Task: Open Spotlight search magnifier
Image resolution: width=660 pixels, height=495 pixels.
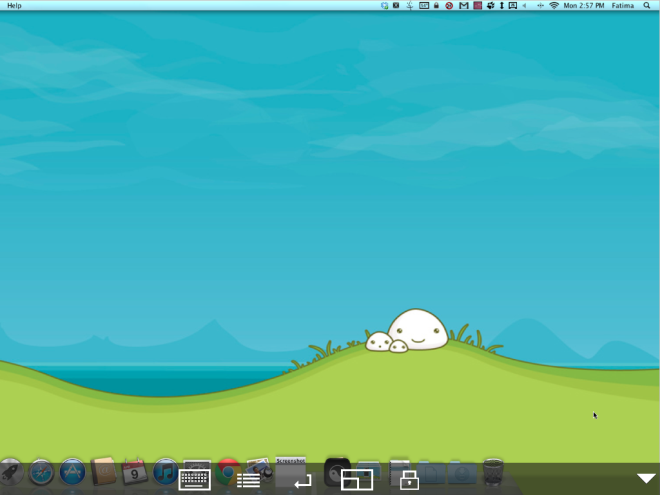Action: [x=647, y=5]
